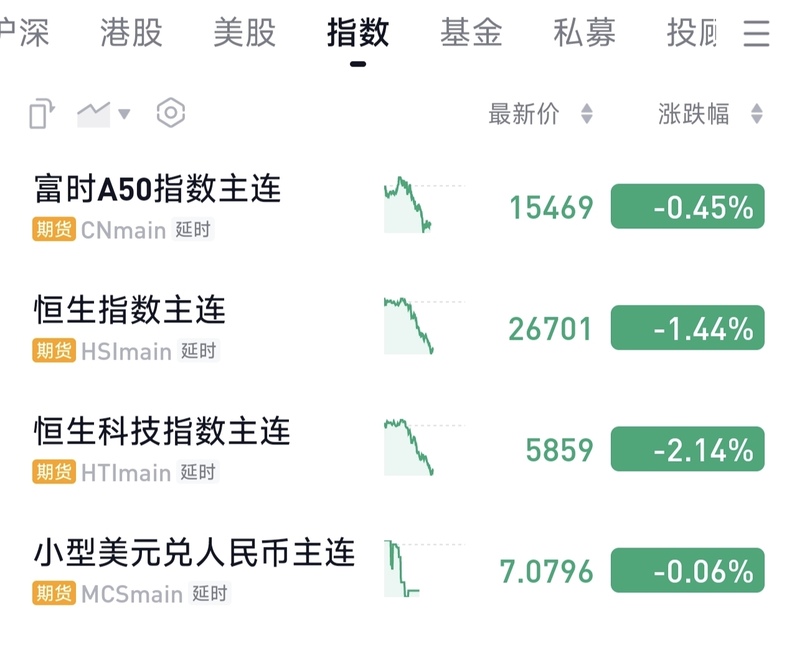Screen dimensions: 797x672
Task: Sort the list by 涨跌幅 column
Action: [x=709, y=114]
